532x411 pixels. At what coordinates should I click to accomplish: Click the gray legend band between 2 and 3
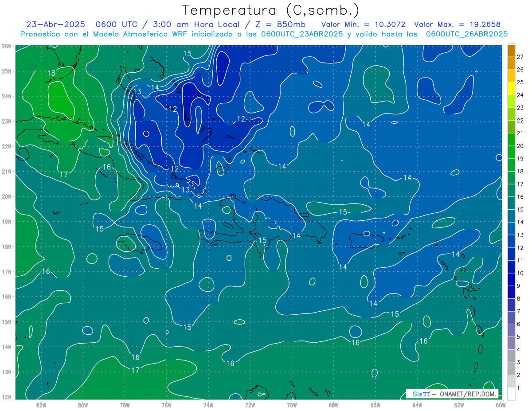coord(511,368)
